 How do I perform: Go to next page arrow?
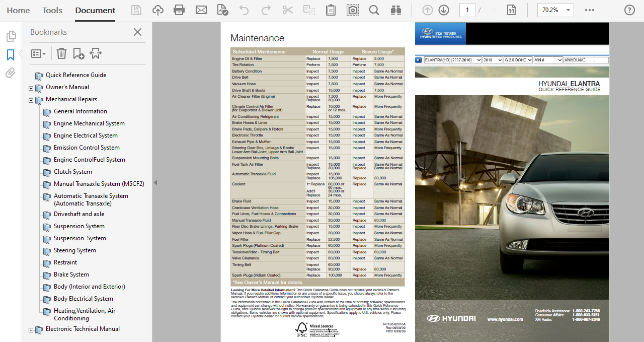click(443, 10)
